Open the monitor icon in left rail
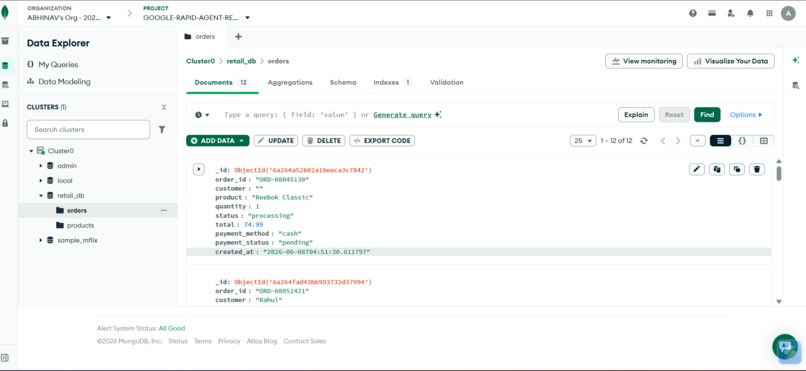The height and width of the screenshot is (371, 806). (x=5, y=104)
